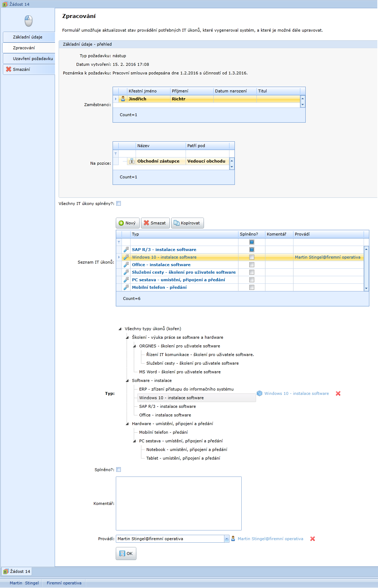Click the wrench icon beside SAP R/3 row
This screenshot has width=378, height=588.
(126, 250)
